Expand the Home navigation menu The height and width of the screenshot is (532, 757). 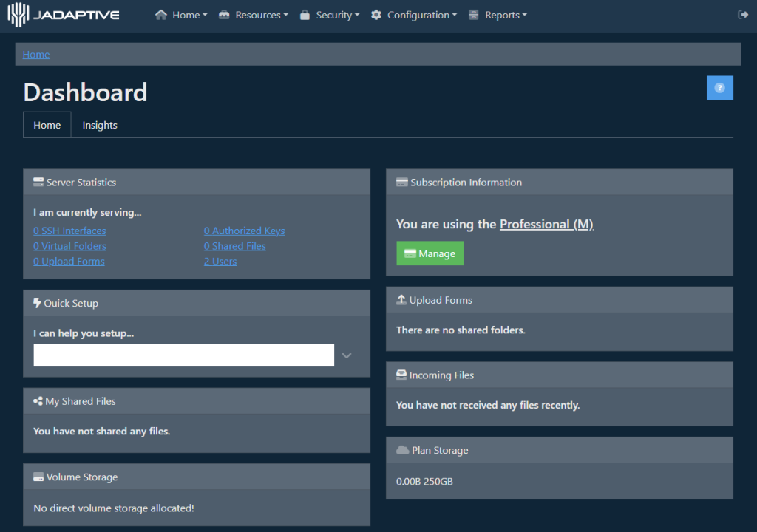[x=181, y=14]
